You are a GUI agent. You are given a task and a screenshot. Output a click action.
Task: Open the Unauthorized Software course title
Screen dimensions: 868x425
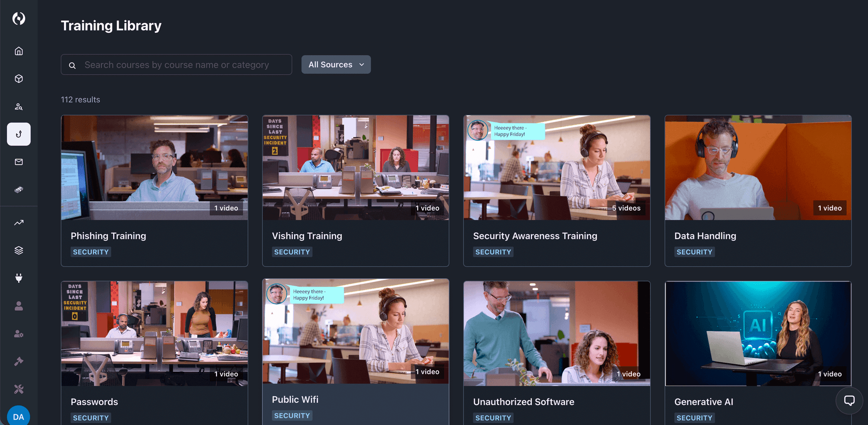pos(523,402)
